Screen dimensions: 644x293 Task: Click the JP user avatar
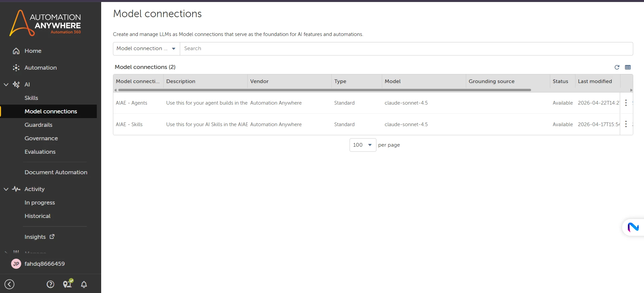point(16,264)
